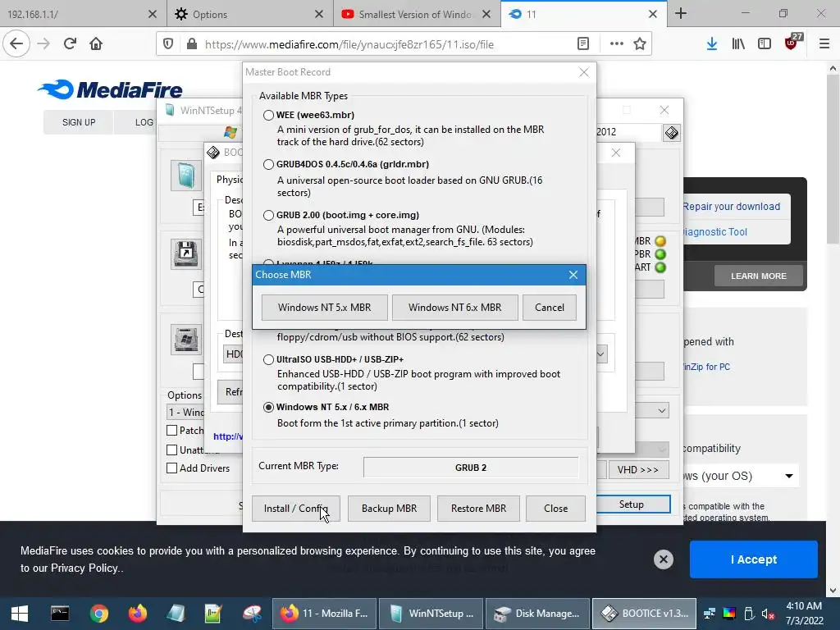Viewport: 840px width, 630px height.
Task: Select Windows NT 5.x / 6.x MBR radio
Action: click(x=268, y=407)
